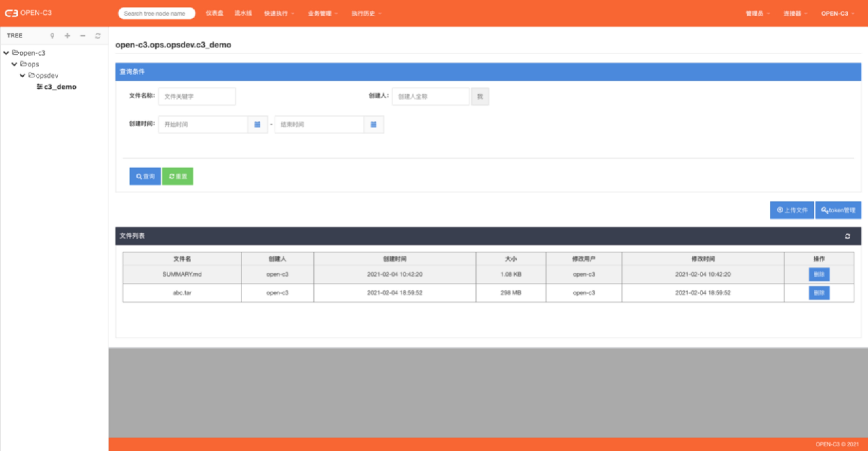Click the OPEN-C3 logo

[28, 13]
